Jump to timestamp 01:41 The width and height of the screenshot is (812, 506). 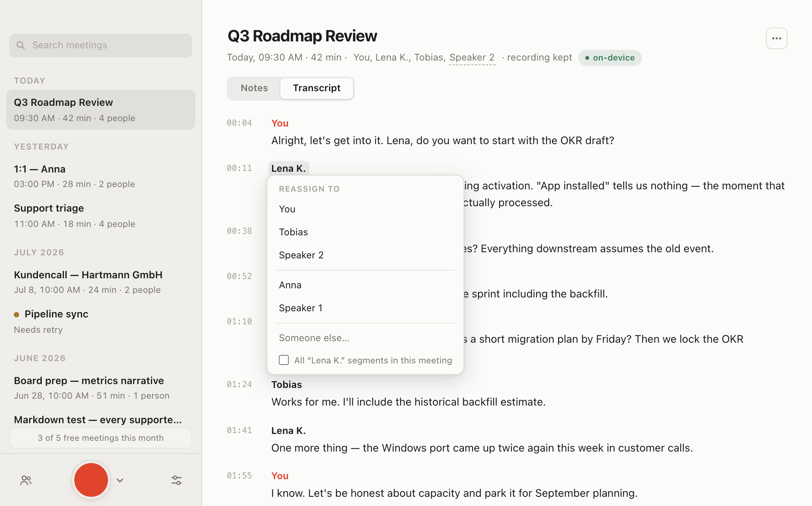click(x=239, y=430)
